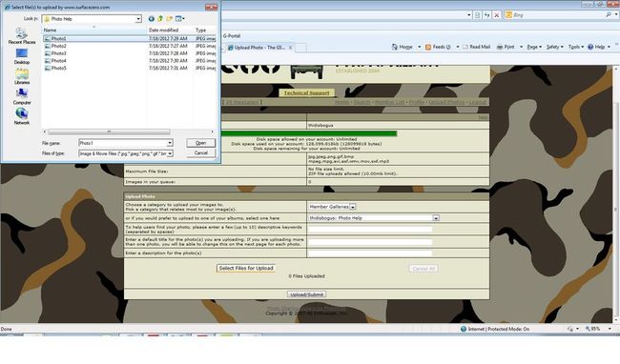Go to Desktop in the places sidebar
This screenshot has height=364, width=620.
click(x=22, y=56)
